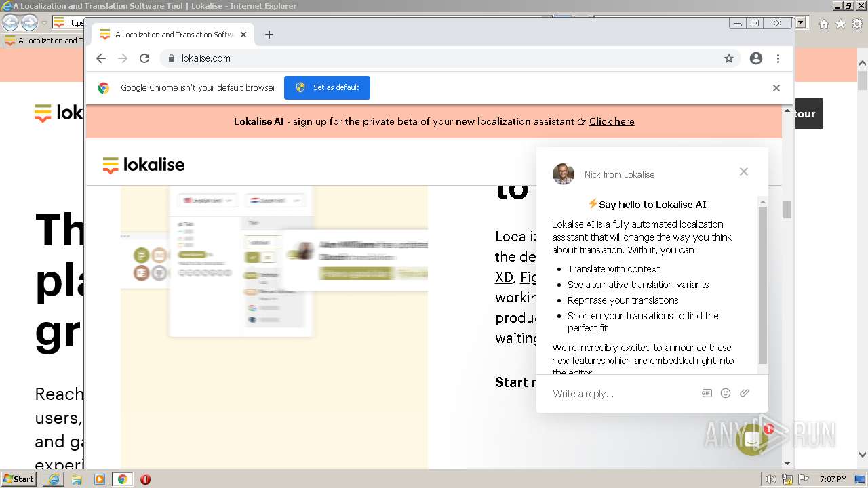This screenshot has width=868, height=488.
Task: Click the 'Rephrase your translations' bullet
Action: (623, 300)
